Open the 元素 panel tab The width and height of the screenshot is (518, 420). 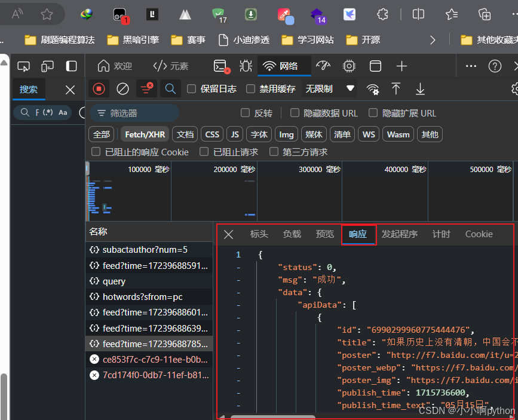pyautogui.click(x=171, y=66)
